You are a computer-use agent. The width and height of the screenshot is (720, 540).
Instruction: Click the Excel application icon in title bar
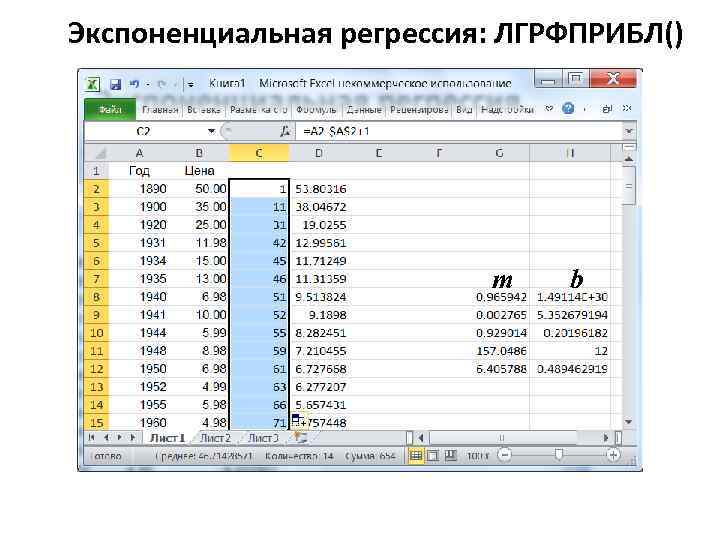coord(93,84)
